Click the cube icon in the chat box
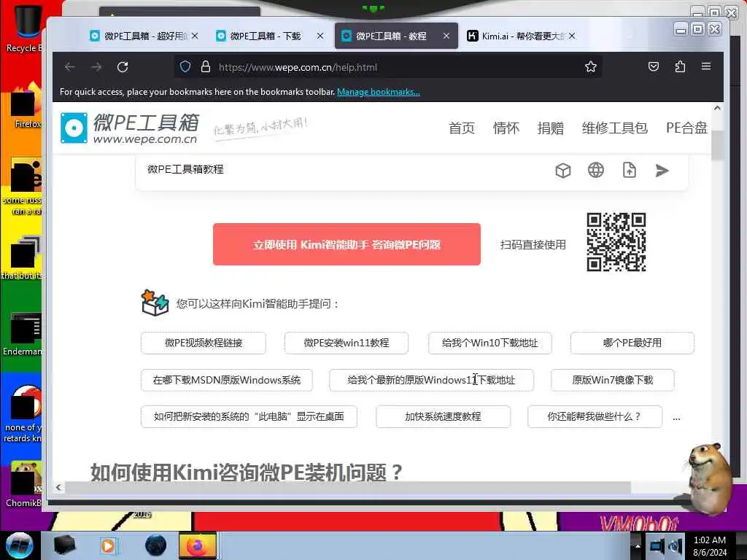 563,171
